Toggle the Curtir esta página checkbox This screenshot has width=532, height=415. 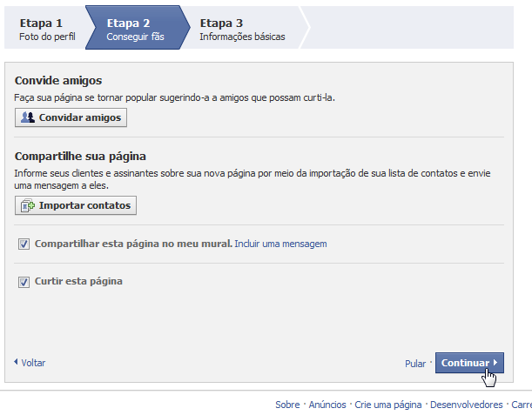[x=24, y=282]
